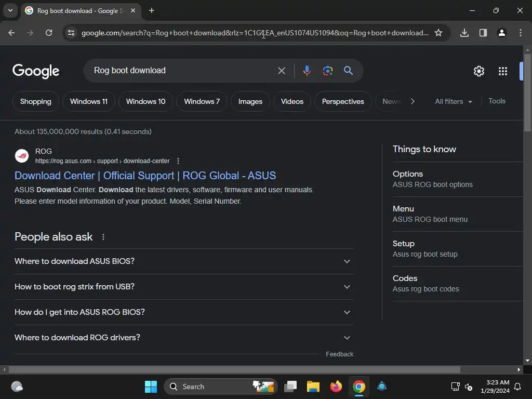Image resolution: width=532 pixels, height=399 pixels.
Task: Toggle Chrome side panel icon
Action: tap(483, 33)
